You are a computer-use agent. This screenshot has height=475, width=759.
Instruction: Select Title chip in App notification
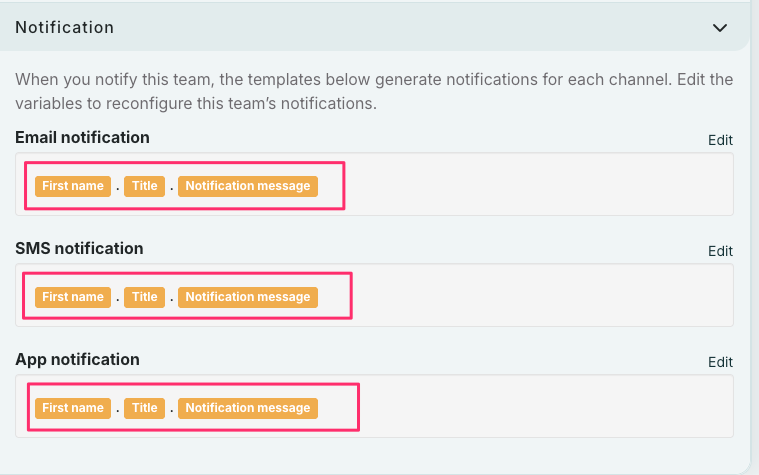coord(145,408)
